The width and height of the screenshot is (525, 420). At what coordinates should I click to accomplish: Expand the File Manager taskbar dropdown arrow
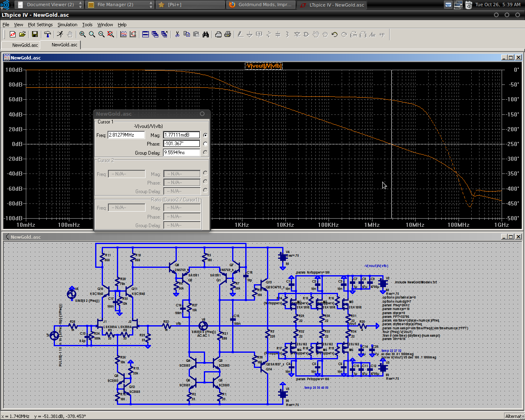tap(151, 5)
